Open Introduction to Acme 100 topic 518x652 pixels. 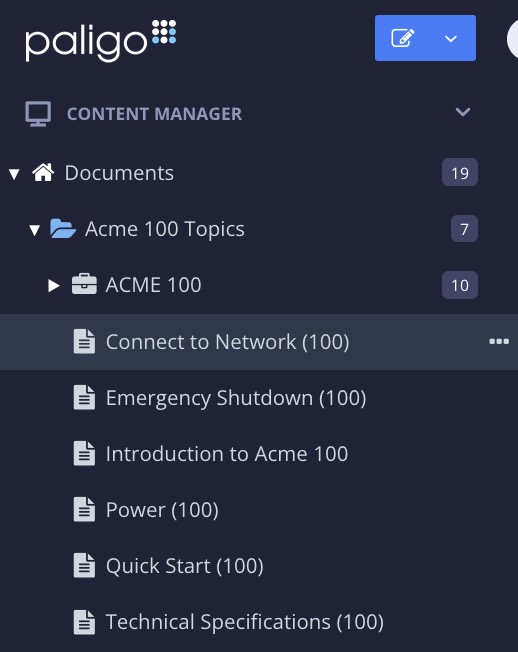(x=227, y=454)
